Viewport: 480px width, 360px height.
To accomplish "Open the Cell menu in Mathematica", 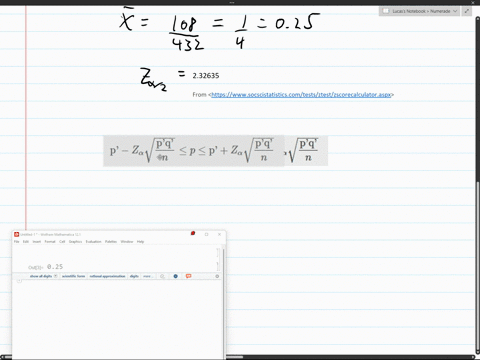I will coord(62,242).
